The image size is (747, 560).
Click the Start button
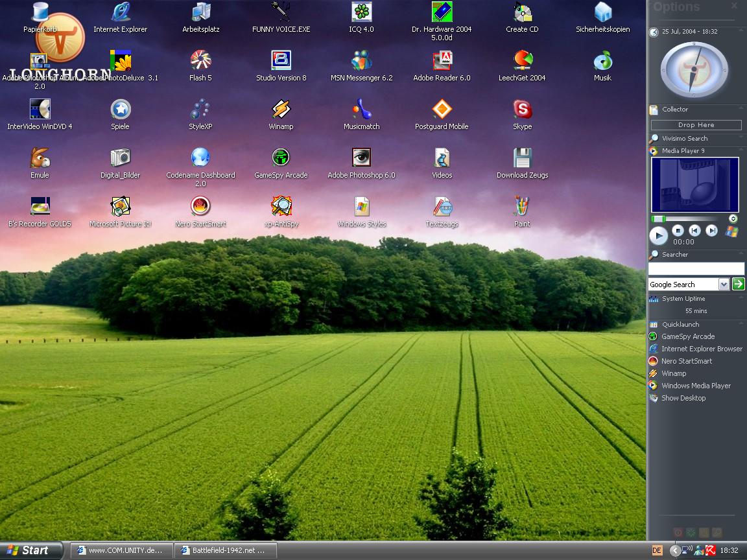click(x=29, y=550)
